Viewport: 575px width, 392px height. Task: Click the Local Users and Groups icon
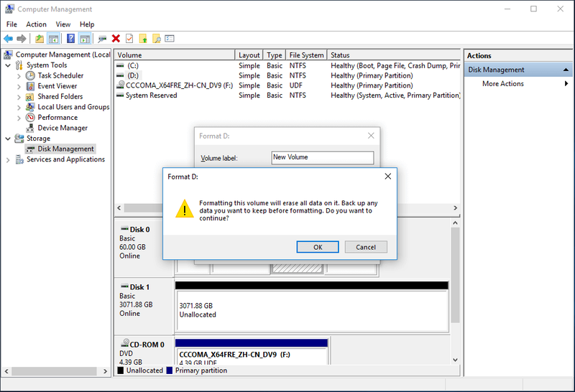pyautogui.click(x=30, y=107)
